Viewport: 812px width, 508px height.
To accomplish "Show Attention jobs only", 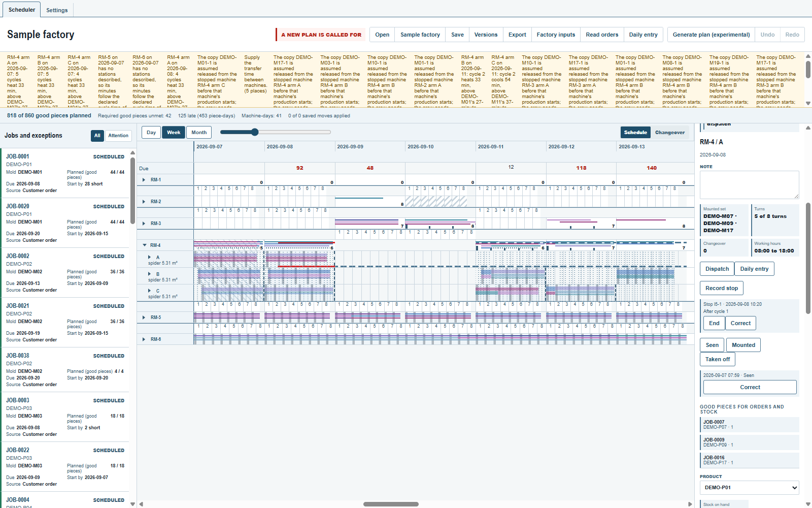I will pyautogui.click(x=118, y=136).
